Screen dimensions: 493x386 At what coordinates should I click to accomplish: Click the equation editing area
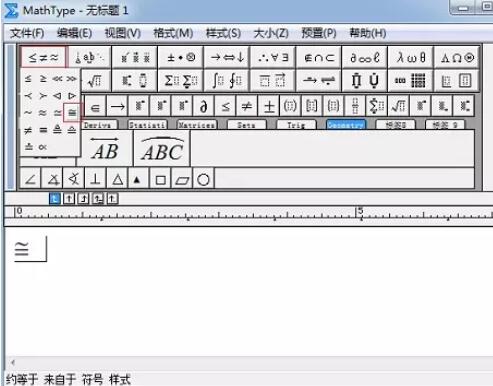(248, 293)
